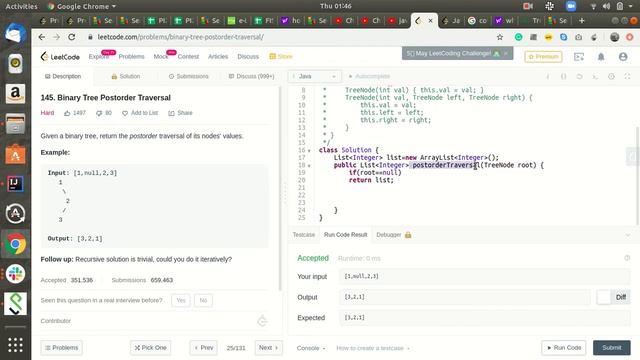The image size is (640, 360).
Task: Switch to Solution tab
Action: tap(126, 76)
